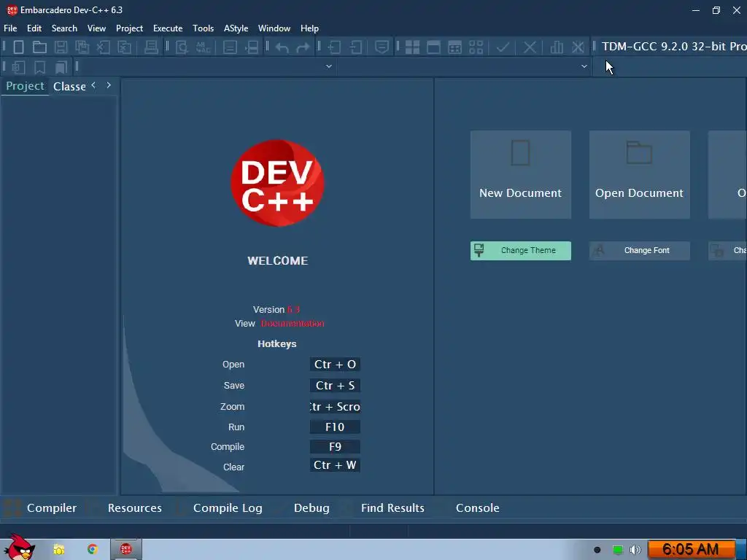Click the Compile four-squares toolbar icon

click(412, 47)
